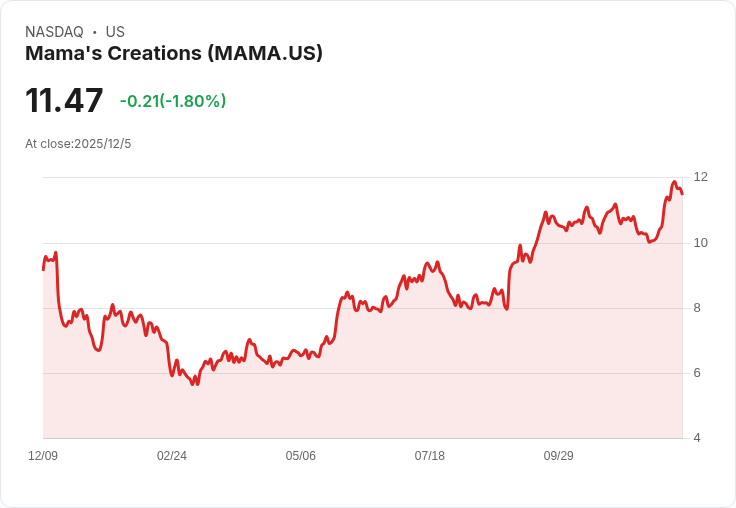Select the 12/09 date on the x-axis
The height and width of the screenshot is (508, 736).
[x=43, y=456]
